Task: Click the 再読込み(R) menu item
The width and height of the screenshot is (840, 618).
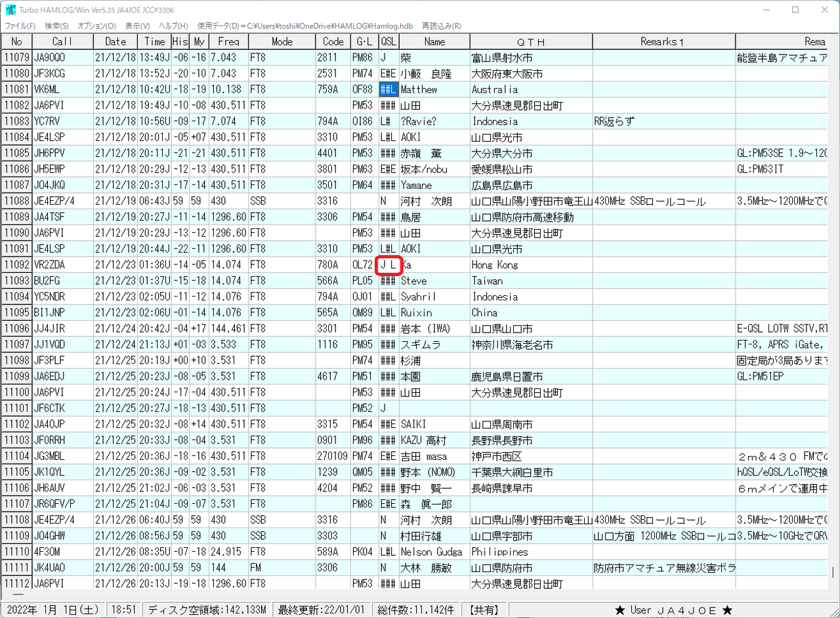Action: coord(442,26)
